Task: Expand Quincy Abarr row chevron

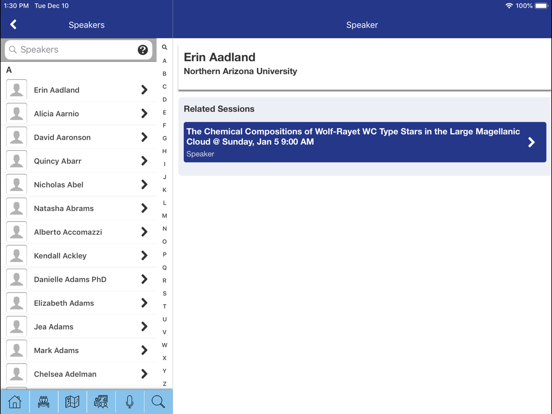Action: 144,161
